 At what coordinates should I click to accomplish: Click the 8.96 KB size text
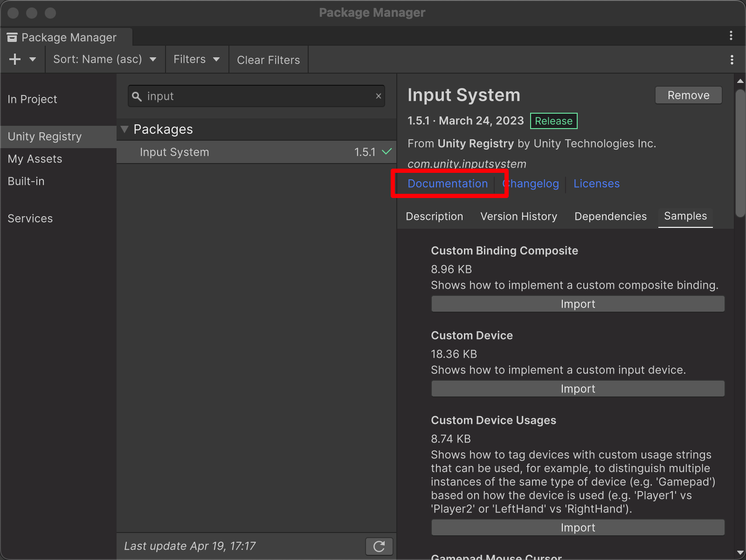tap(451, 269)
